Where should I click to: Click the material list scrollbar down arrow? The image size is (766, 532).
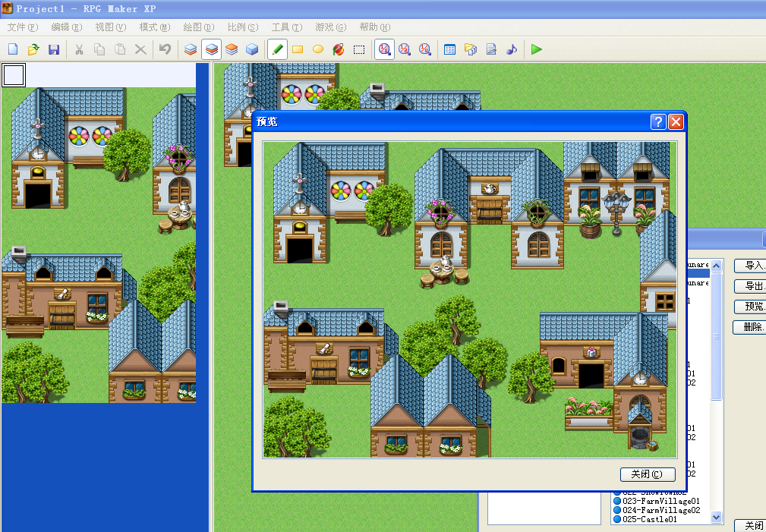(x=716, y=518)
